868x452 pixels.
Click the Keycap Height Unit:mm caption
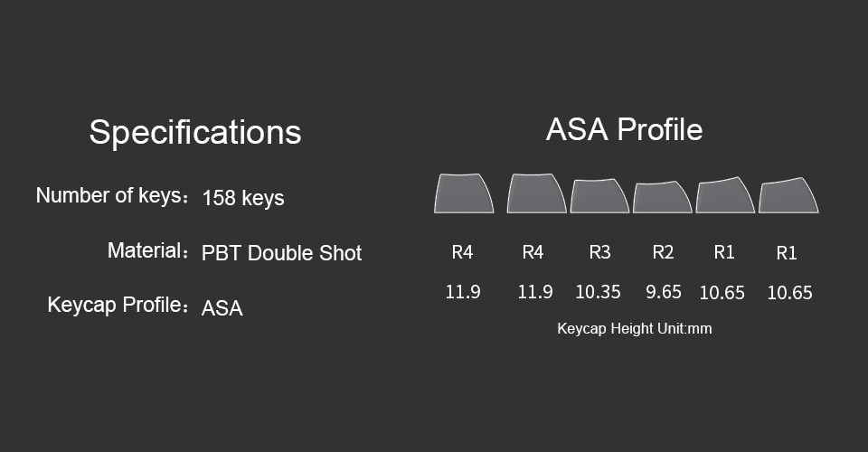[635, 329]
